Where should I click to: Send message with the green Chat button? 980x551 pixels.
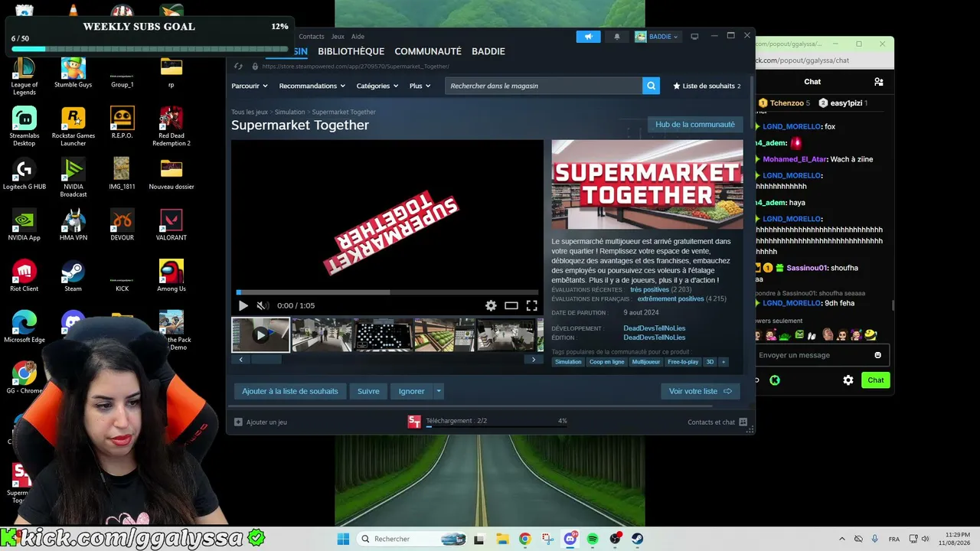876,380
